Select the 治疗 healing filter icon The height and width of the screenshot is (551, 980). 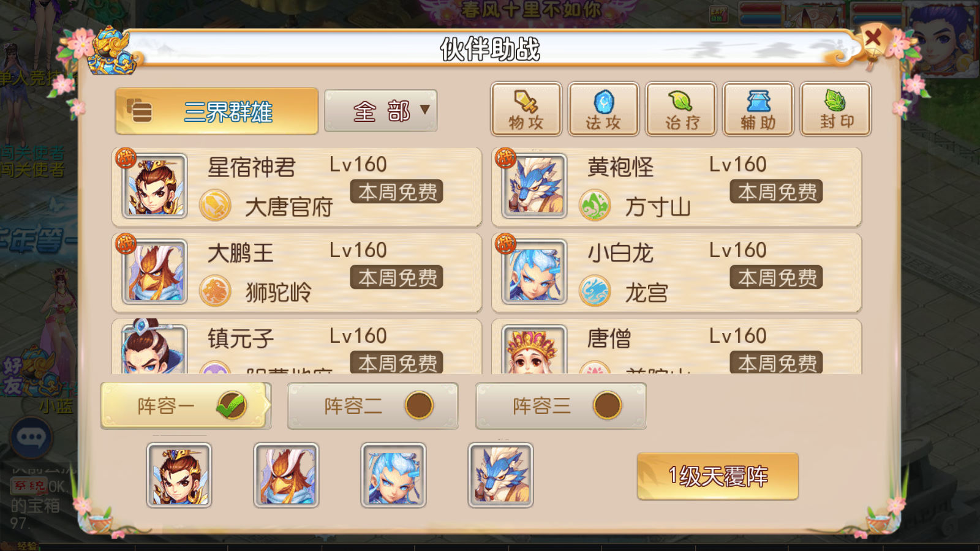pos(680,109)
